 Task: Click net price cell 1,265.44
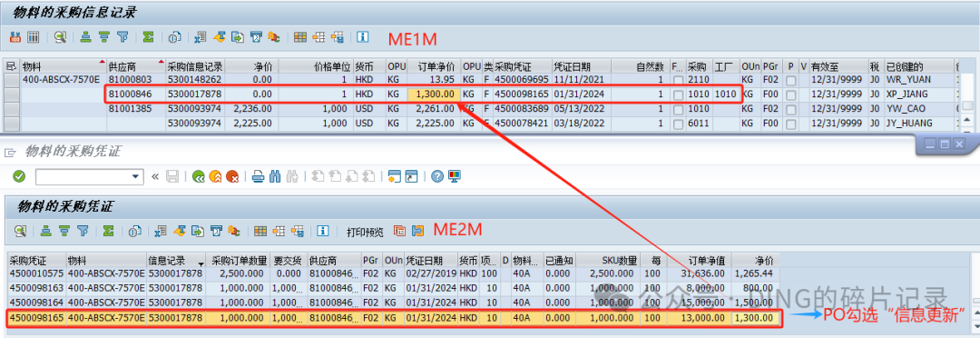(x=756, y=273)
